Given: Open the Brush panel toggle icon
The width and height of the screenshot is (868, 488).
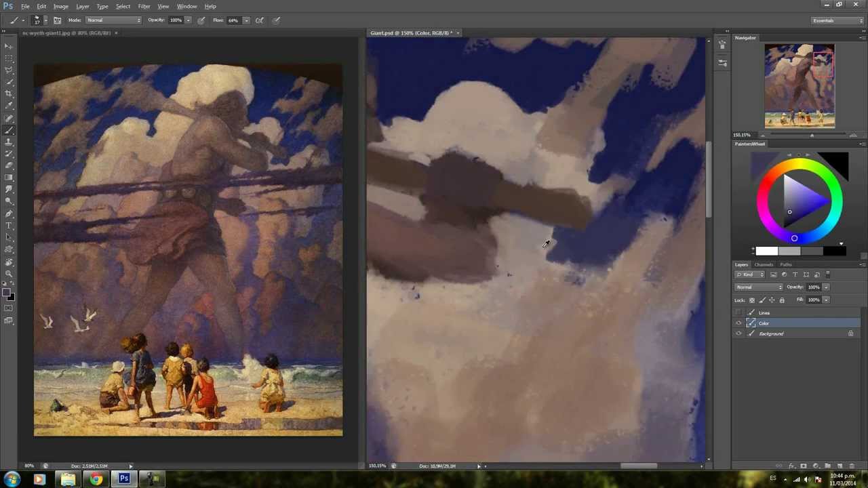Looking at the screenshot, I should [57, 20].
